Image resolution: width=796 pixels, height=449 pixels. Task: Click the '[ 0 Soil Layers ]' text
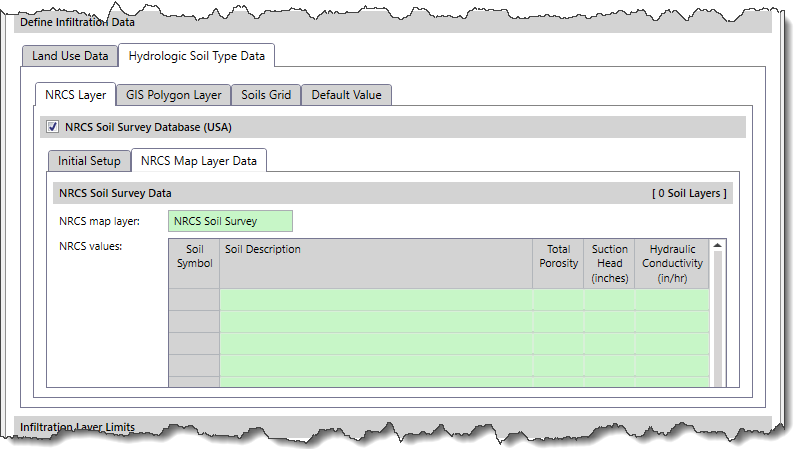689,194
